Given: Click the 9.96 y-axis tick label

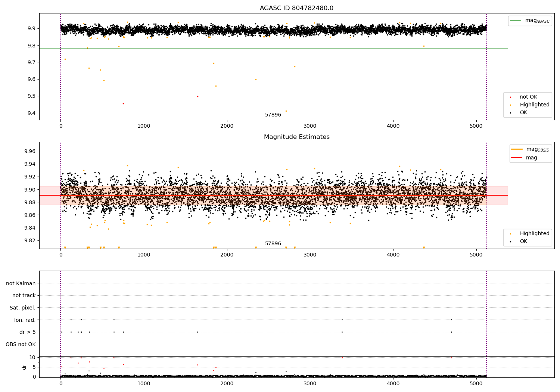Looking at the screenshot, I should click(30, 151).
